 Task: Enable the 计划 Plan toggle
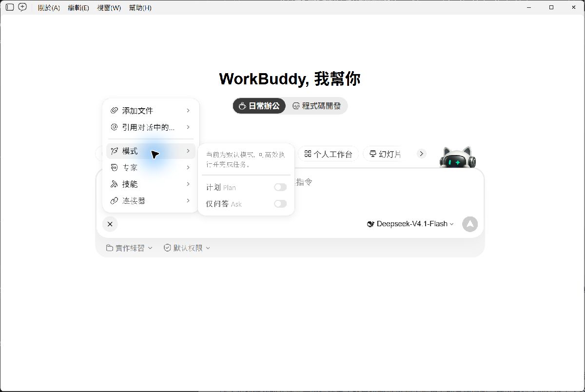pyautogui.click(x=280, y=187)
